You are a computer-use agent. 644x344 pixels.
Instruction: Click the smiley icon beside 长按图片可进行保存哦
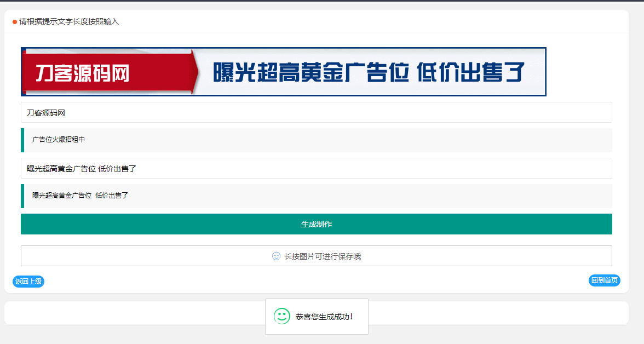pos(276,256)
